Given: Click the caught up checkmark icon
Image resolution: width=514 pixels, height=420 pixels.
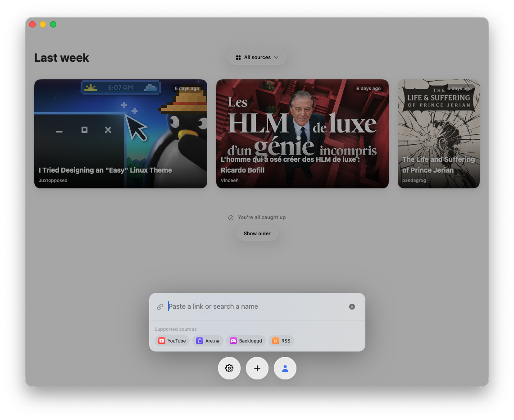Looking at the screenshot, I should point(231,218).
